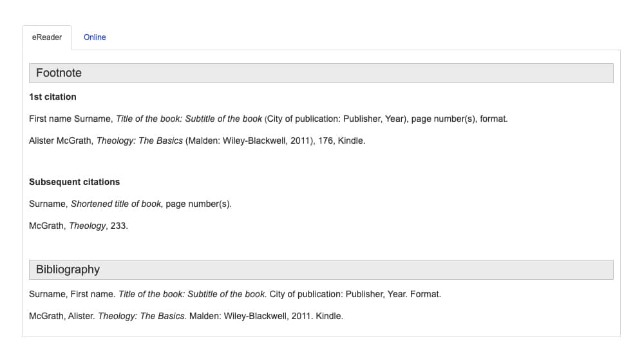Click the bibliography format template line

235,295
